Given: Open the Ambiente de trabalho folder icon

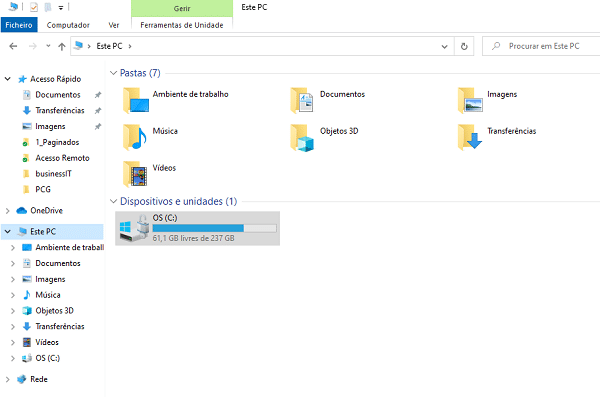Looking at the screenshot, I should tap(136, 101).
